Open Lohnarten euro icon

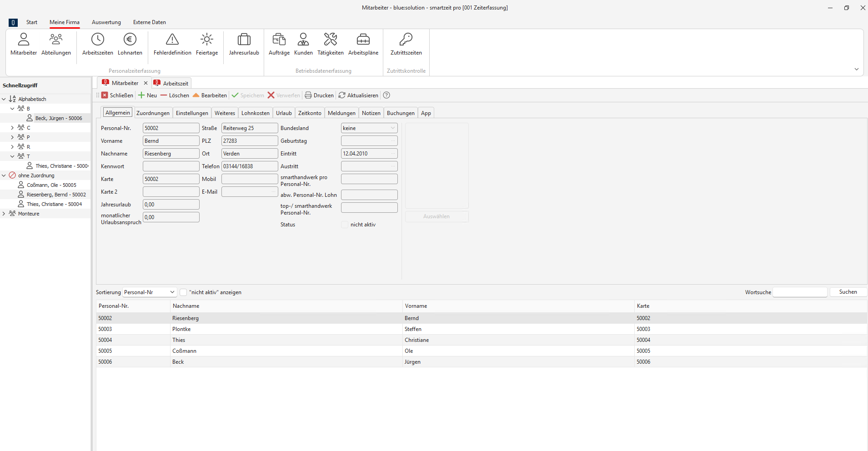point(130,45)
